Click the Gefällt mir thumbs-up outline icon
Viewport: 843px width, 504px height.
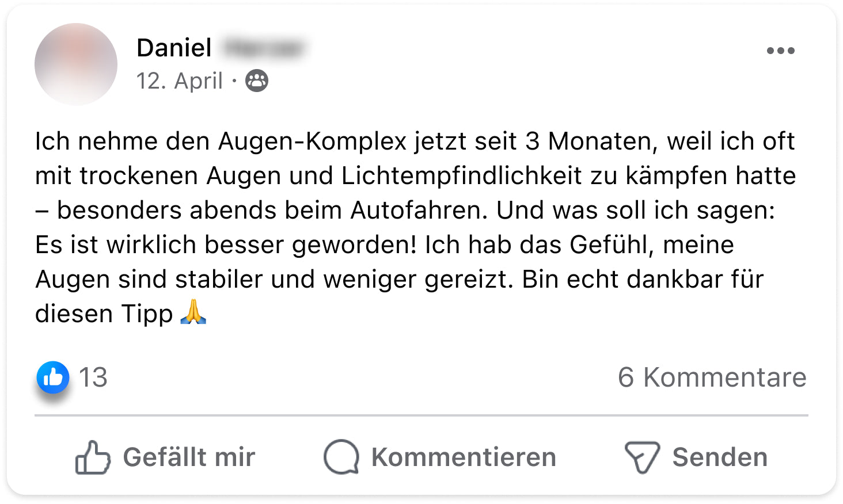pyautogui.click(x=92, y=457)
